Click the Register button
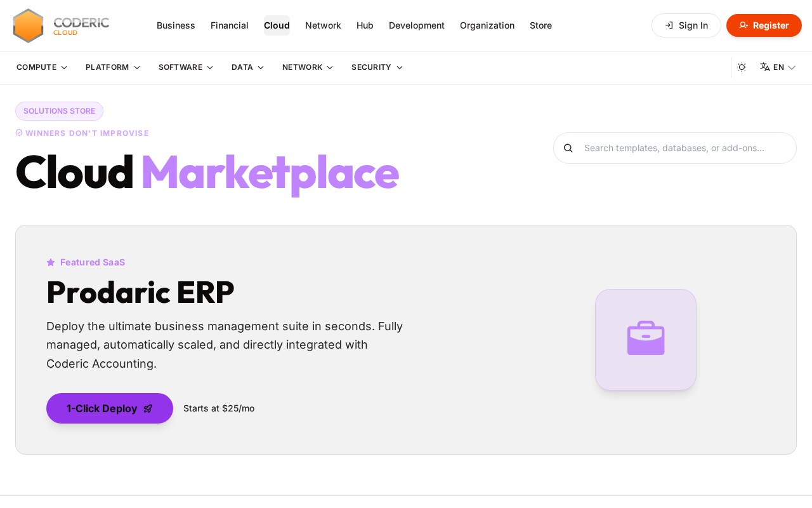Image resolution: width=812 pixels, height=508 pixels. click(x=764, y=25)
